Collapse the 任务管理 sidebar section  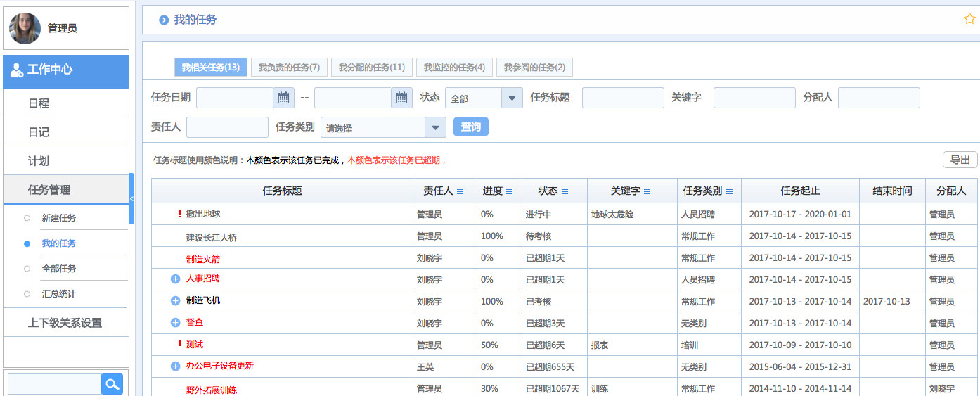[x=66, y=190]
